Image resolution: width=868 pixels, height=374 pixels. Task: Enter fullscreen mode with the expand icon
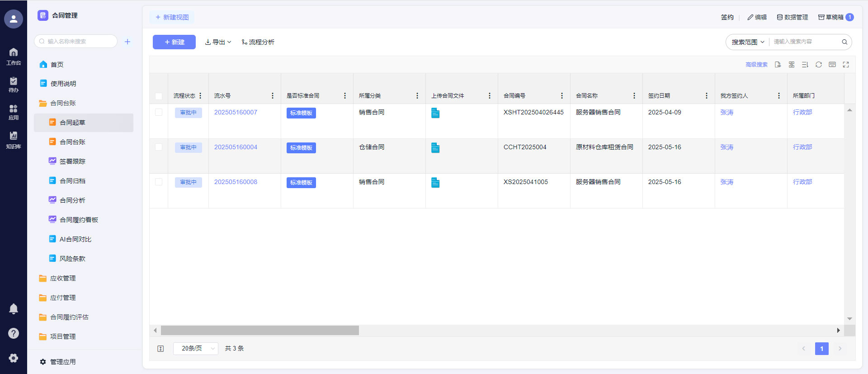click(x=845, y=65)
